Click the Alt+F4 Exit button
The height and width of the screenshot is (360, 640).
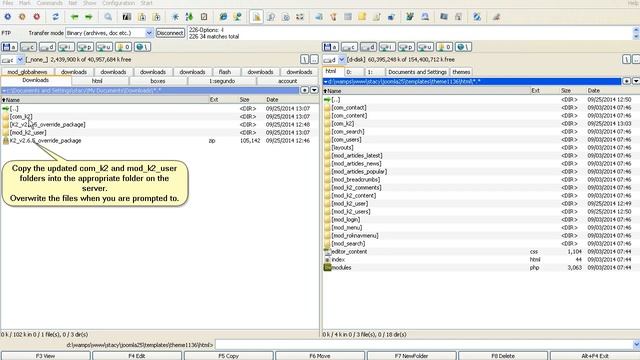595,356
